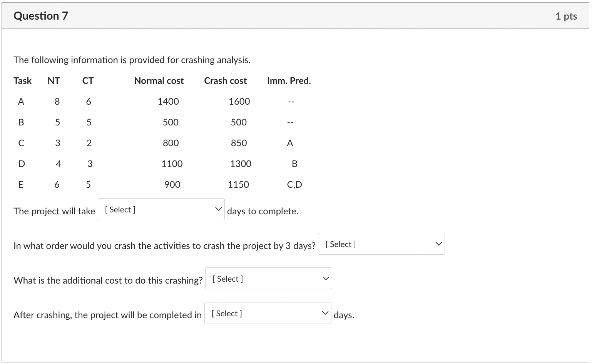Expand the crashing order [Select] dropdown

[x=381, y=244]
